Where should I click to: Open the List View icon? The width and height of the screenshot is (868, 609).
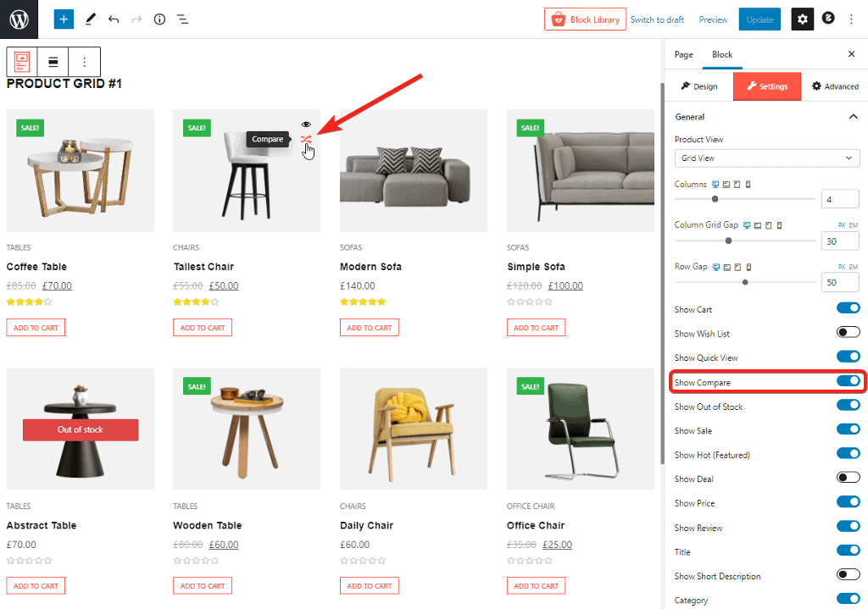[182, 19]
